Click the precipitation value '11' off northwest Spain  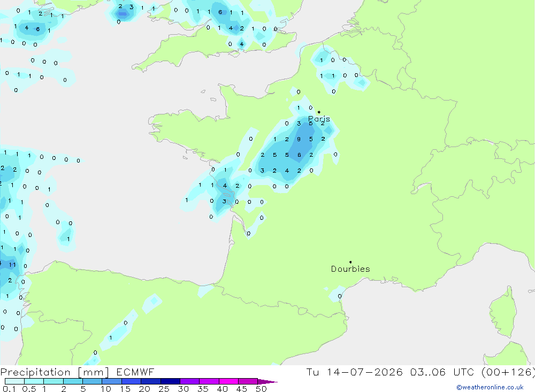[x=12, y=265]
